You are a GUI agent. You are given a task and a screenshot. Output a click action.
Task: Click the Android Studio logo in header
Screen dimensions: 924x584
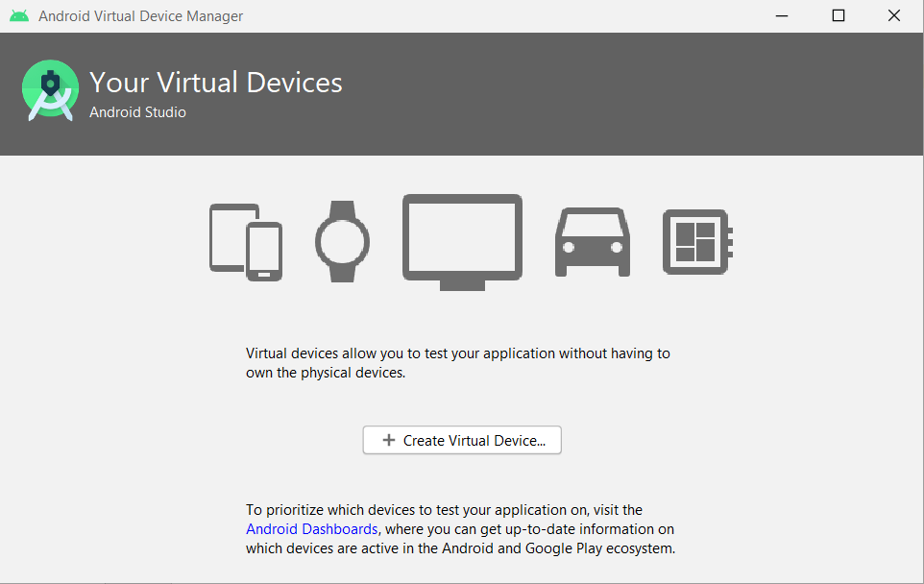click(x=50, y=90)
